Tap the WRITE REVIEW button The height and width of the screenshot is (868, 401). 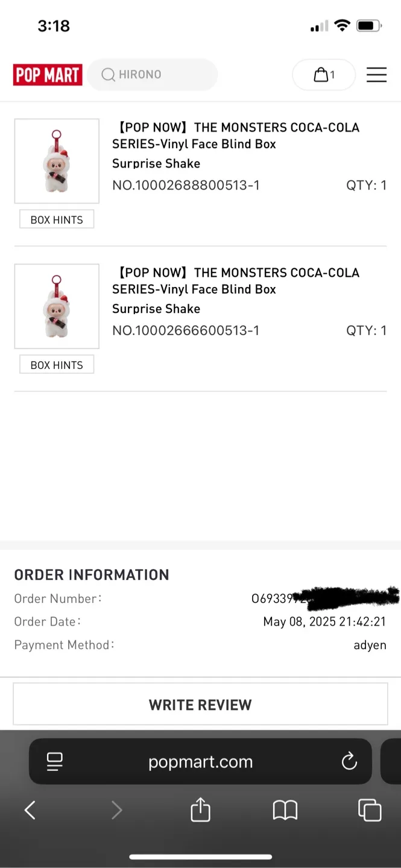pos(200,704)
